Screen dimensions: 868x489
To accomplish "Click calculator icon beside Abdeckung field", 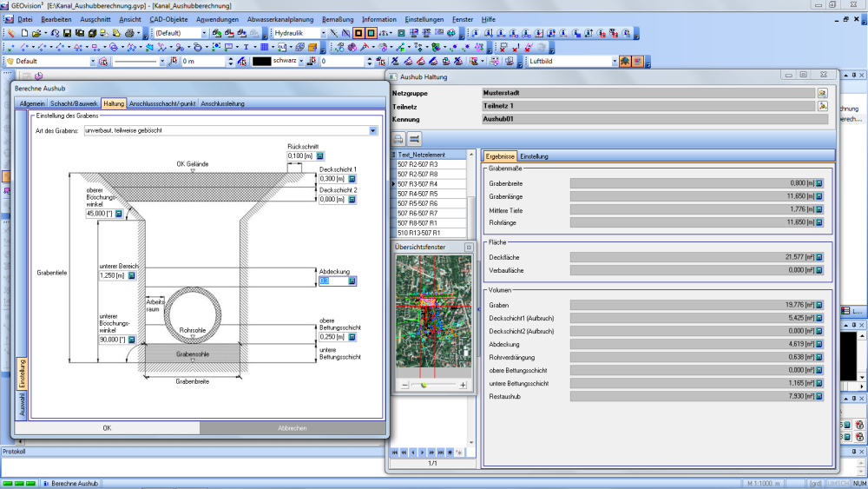I will [352, 281].
